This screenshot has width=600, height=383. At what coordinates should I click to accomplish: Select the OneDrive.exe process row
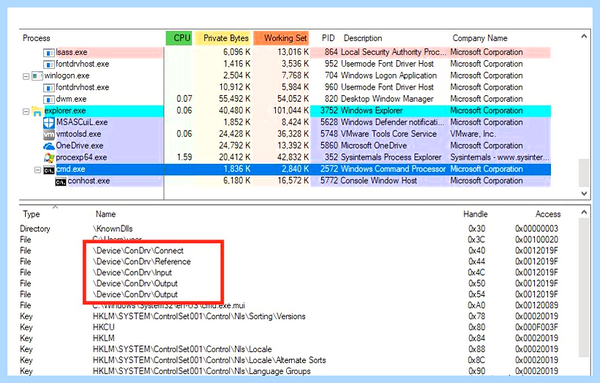285,146
